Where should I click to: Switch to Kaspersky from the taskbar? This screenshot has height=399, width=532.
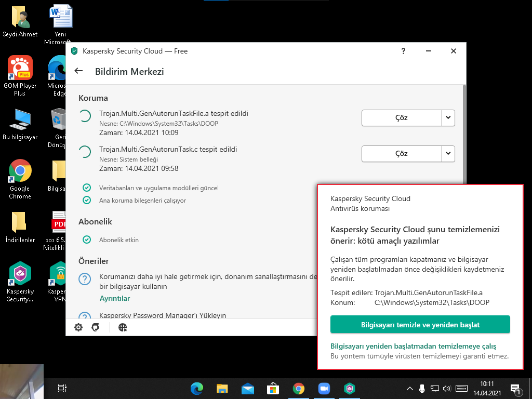coord(350,389)
